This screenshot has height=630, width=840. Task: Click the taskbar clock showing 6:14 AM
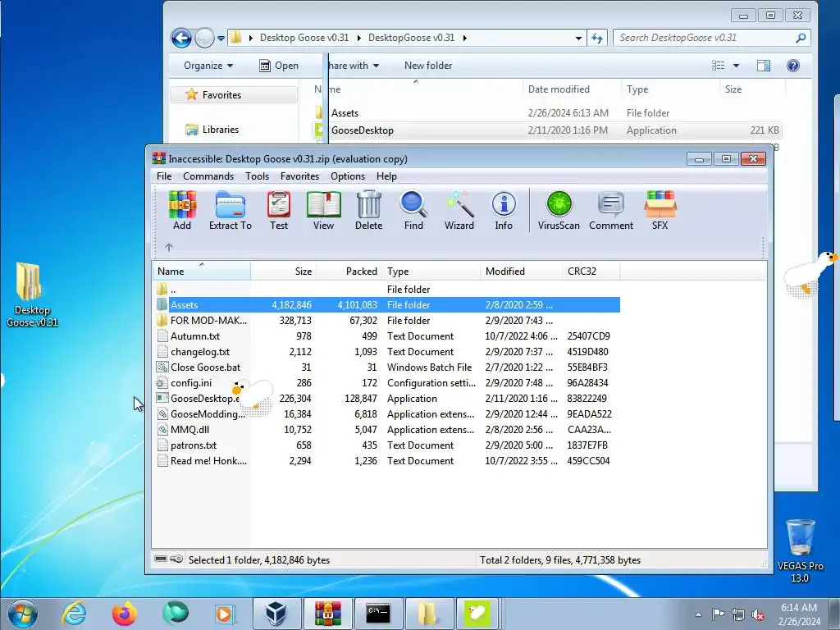(799, 614)
